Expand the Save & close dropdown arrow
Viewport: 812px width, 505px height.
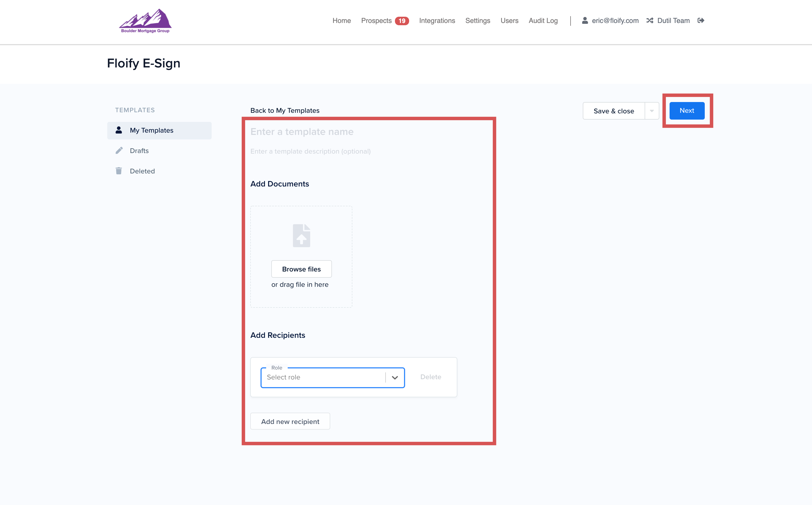click(x=651, y=111)
